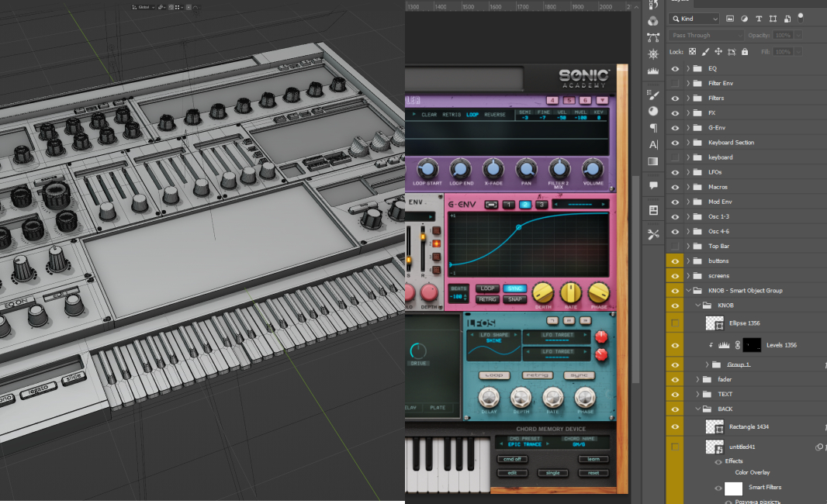Click the SYNC button in G-ENV

[515, 288]
